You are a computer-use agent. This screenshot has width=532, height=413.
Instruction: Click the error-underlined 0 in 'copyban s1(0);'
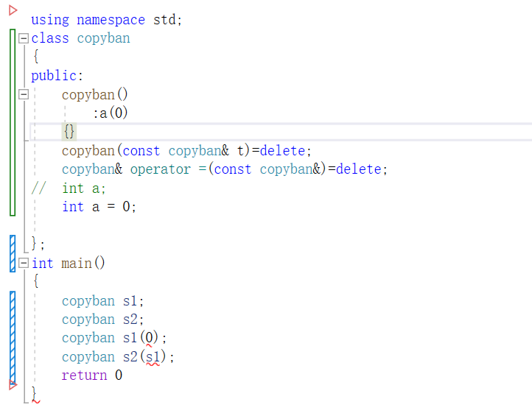[x=149, y=338]
